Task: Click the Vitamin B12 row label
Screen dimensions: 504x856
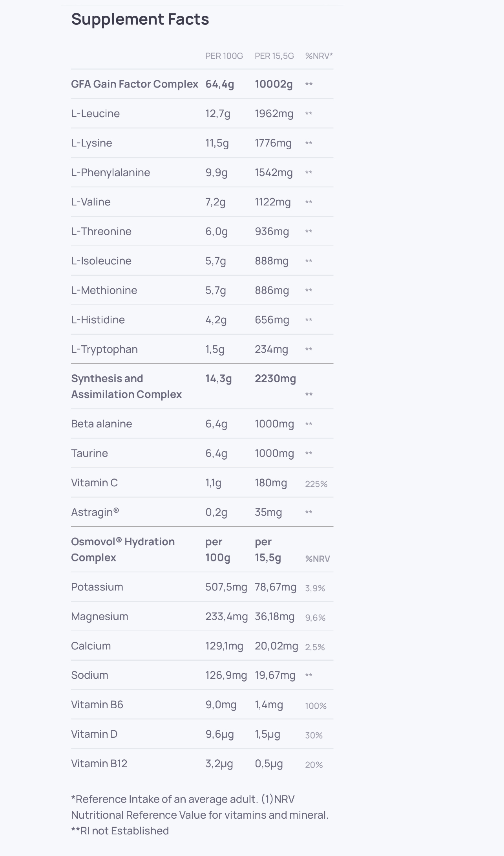Action: tap(99, 764)
